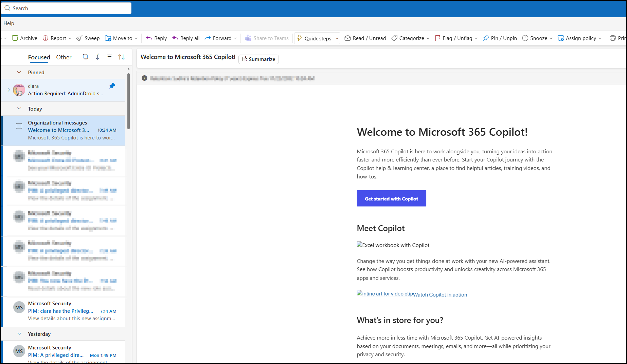The image size is (627, 364).
Task: Click inside the Search field
Action: pos(66,8)
